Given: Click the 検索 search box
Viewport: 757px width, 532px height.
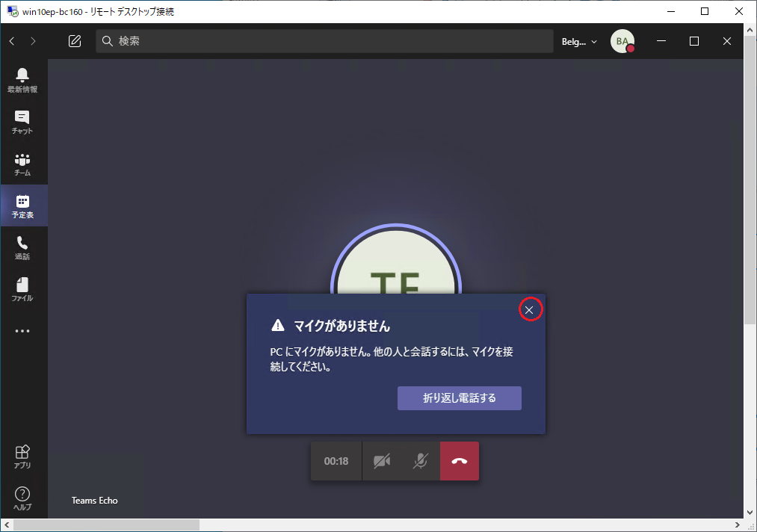Looking at the screenshot, I should tap(324, 41).
